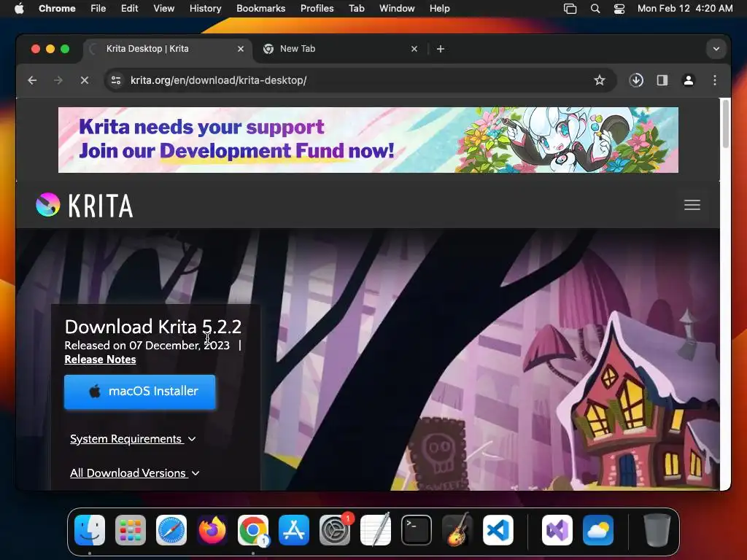Click the screen mirroring menu bar icon
Image resolution: width=747 pixels, height=560 pixels.
(570, 9)
